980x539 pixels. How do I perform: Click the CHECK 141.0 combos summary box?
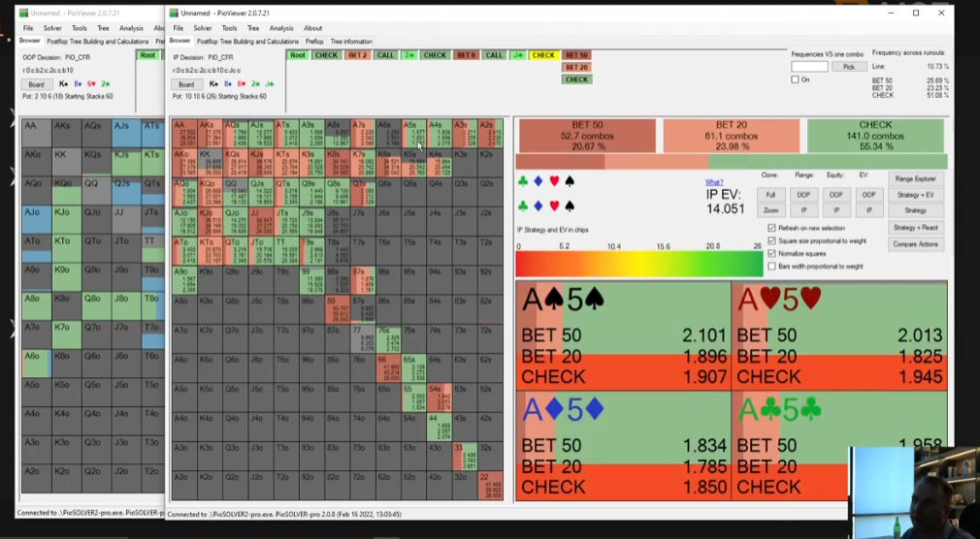coord(875,136)
